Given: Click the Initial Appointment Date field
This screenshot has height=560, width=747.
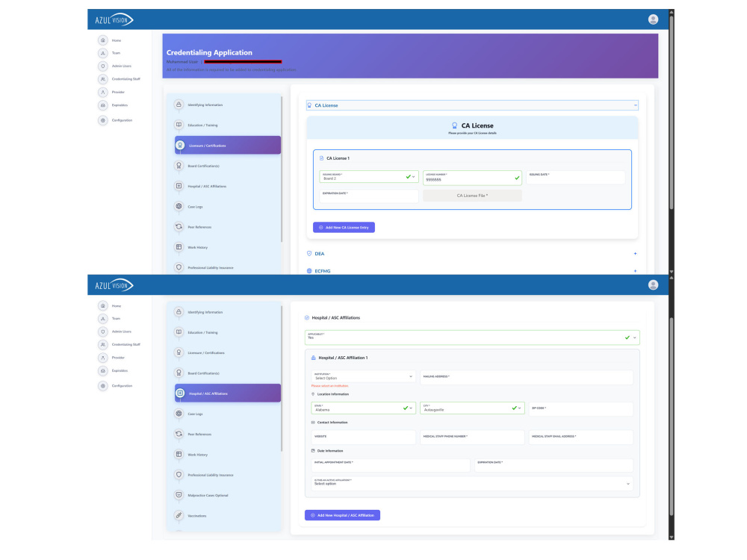Looking at the screenshot, I should tap(390, 464).
